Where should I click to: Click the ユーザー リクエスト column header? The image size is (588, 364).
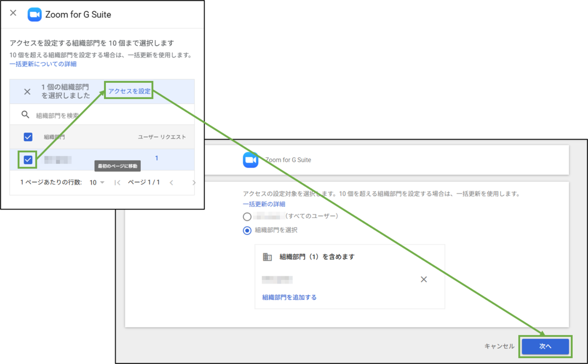click(162, 137)
